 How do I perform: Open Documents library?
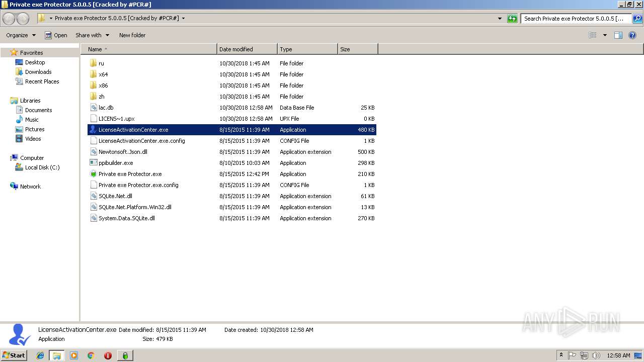pyautogui.click(x=38, y=110)
